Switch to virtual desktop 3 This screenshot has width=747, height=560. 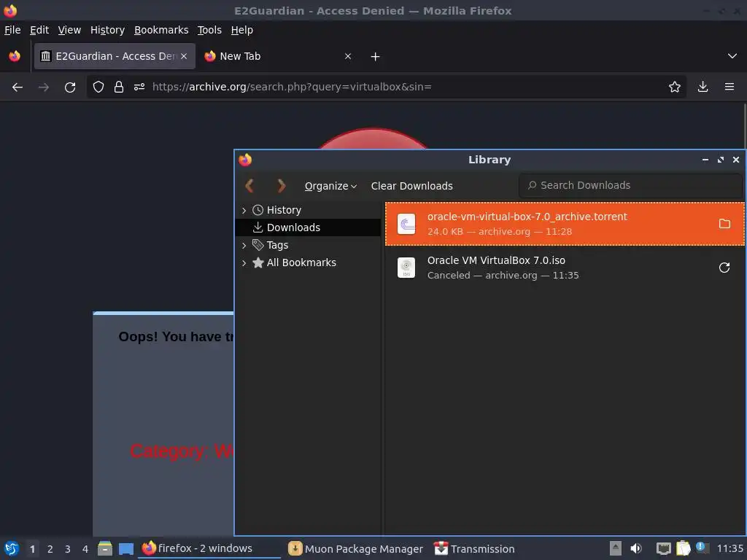(68, 549)
